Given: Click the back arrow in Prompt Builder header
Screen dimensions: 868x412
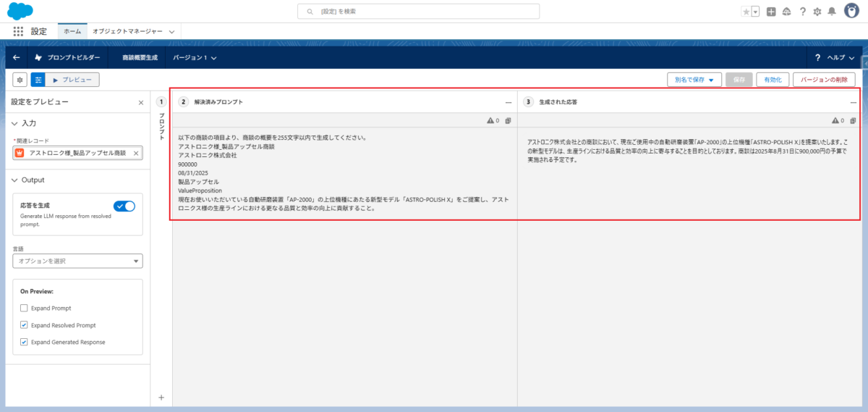Looking at the screenshot, I should 17,57.
